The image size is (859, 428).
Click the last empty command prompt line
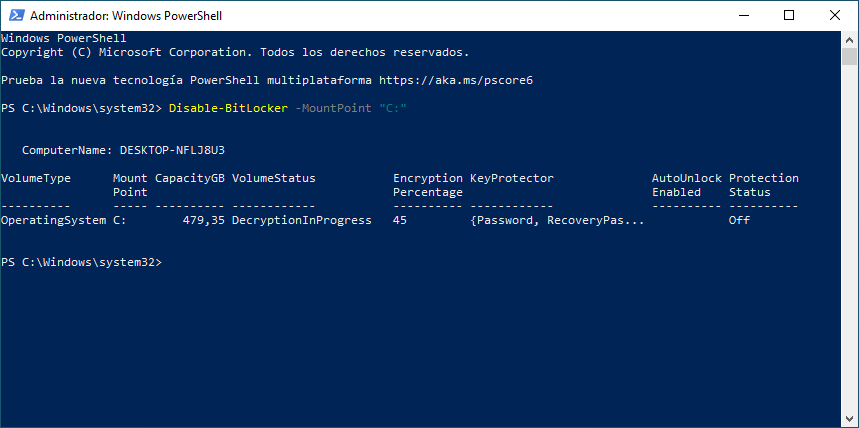(421, 262)
